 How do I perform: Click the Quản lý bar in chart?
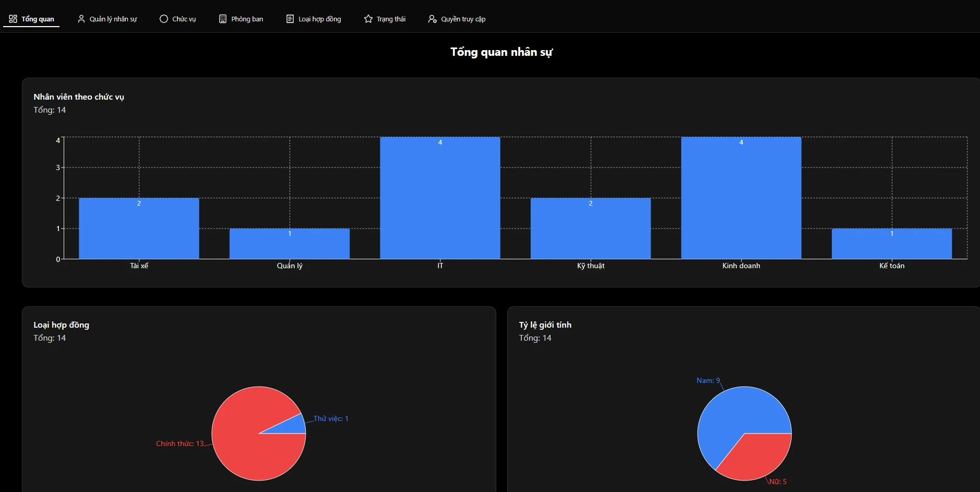tap(290, 244)
